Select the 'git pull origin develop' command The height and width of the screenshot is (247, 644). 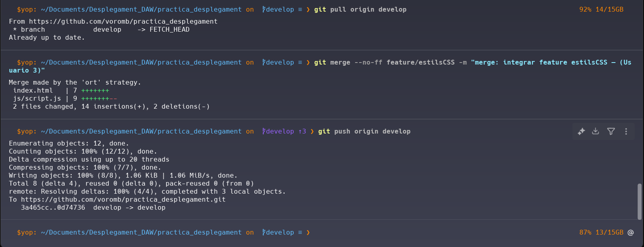pos(360,10)
